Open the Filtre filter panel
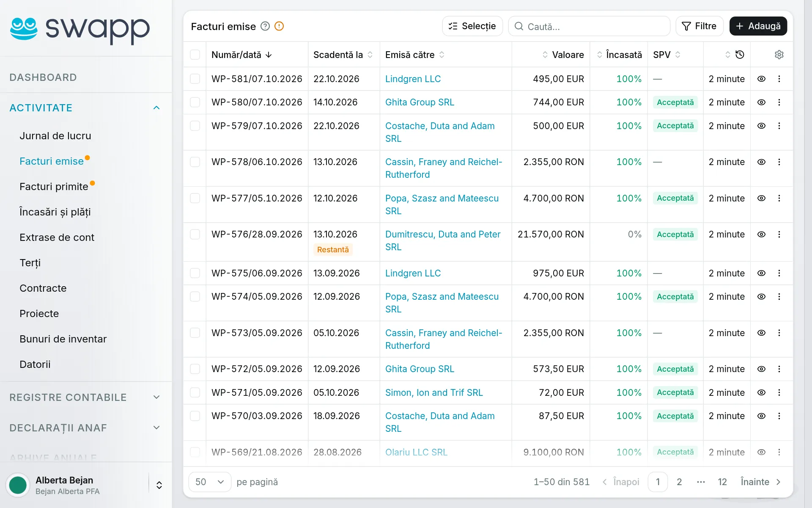Image resolution: width=812 pixels, height=508 pixels. 700,26
